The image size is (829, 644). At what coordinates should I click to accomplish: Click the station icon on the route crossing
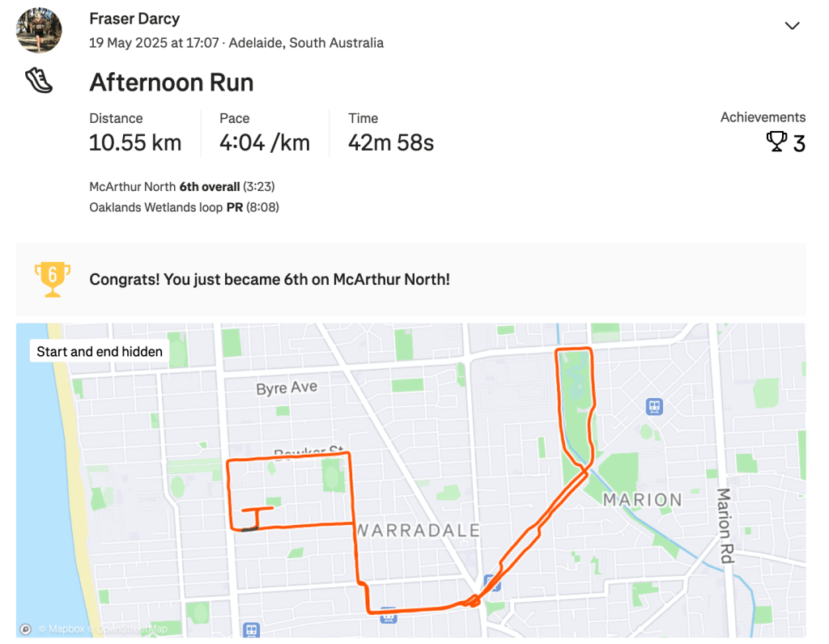click(x=490, y=582)
